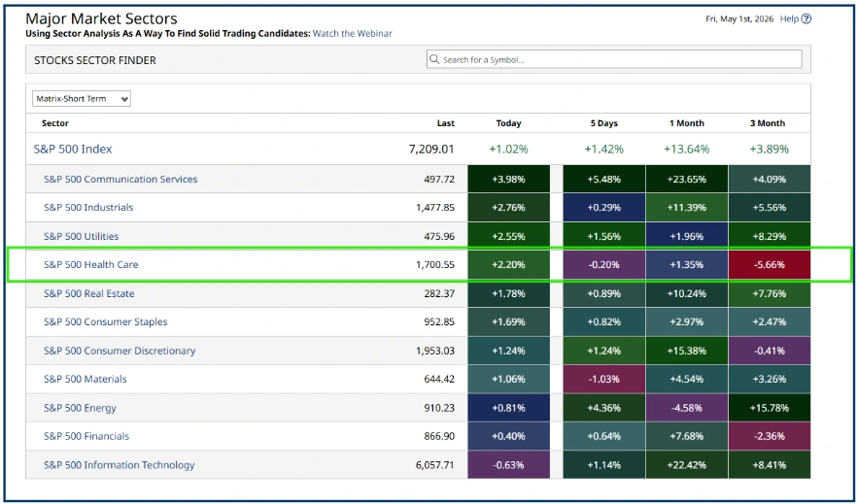Click the Sector column header
This screenshot has height=504, width=858.
(55, 123)
